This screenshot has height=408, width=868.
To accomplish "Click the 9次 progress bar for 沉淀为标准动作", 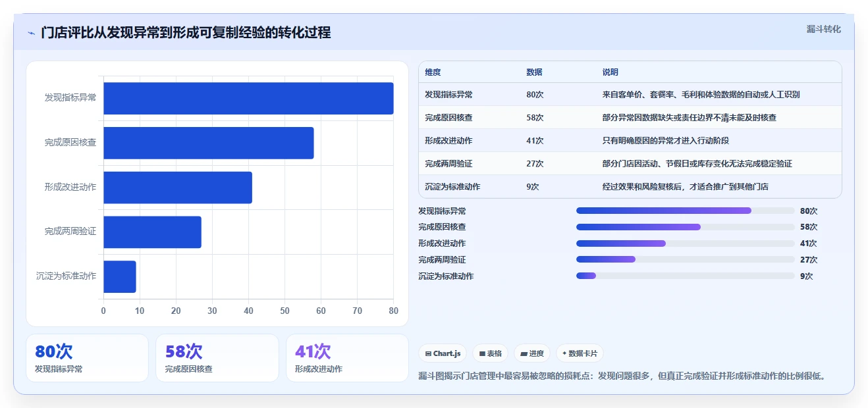I will click(685, 276).
